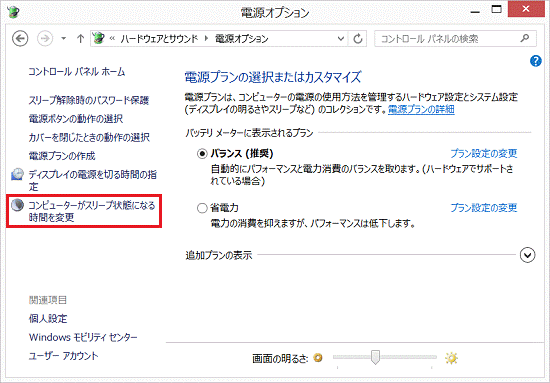The height and width of the screenshot is (383, 550).
Task: Click the Back navigation arrow
Action: click(x=20, y=38)
